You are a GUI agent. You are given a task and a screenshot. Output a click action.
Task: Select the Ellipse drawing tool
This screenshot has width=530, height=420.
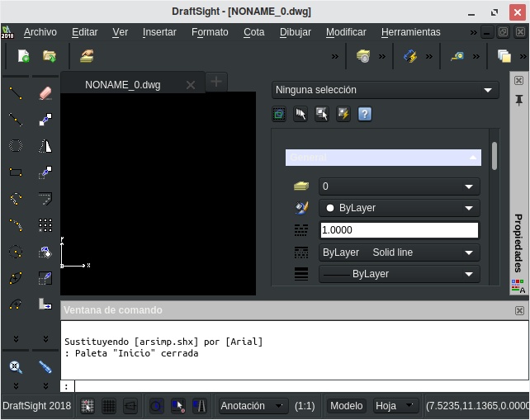tap(16, 278)
